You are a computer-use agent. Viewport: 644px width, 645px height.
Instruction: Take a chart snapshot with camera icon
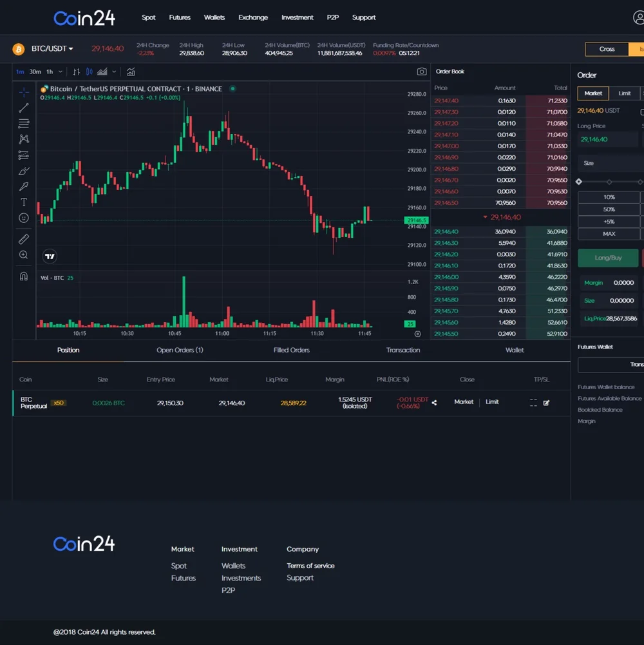click(x=421, y=72)
